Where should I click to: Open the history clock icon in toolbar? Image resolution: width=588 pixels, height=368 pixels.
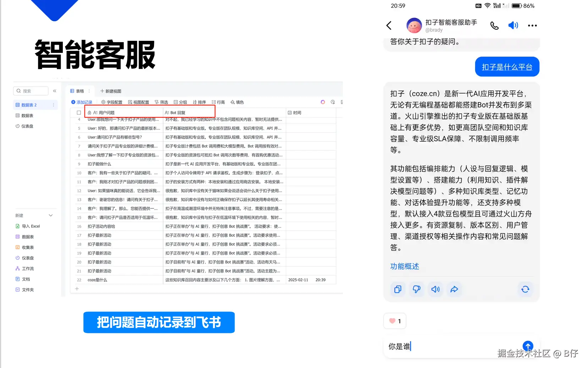(333, 102)
